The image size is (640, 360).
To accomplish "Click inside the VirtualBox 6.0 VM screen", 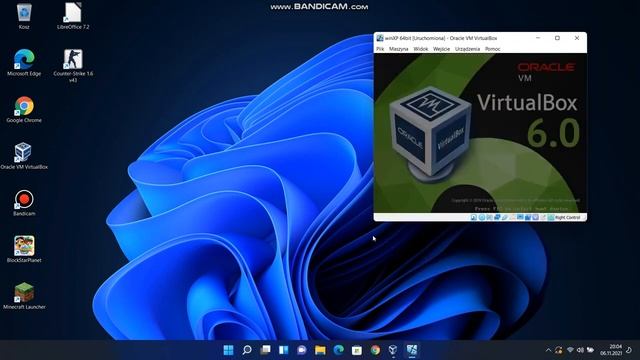I will coord(480,133).
